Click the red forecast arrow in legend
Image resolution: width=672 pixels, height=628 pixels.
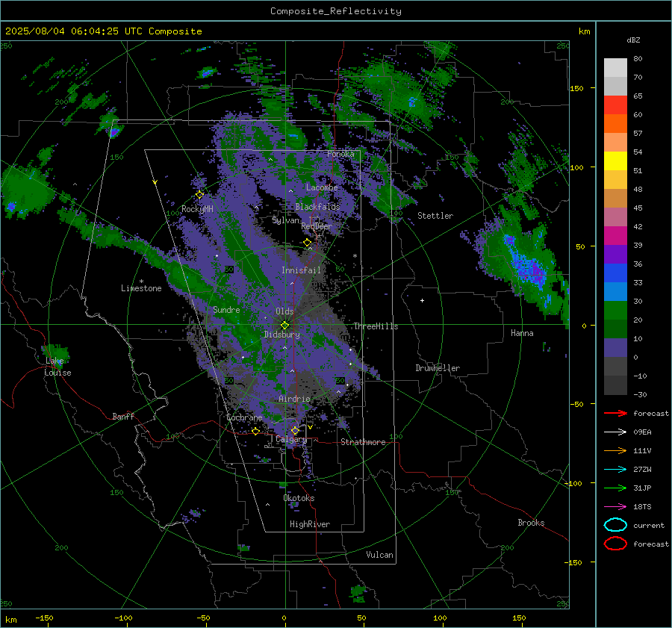(615, 413)
